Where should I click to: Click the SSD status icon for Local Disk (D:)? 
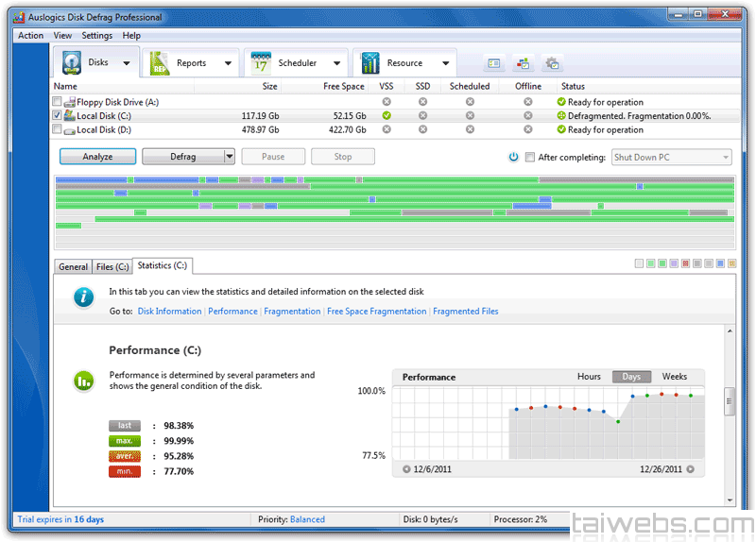[422, 129]
